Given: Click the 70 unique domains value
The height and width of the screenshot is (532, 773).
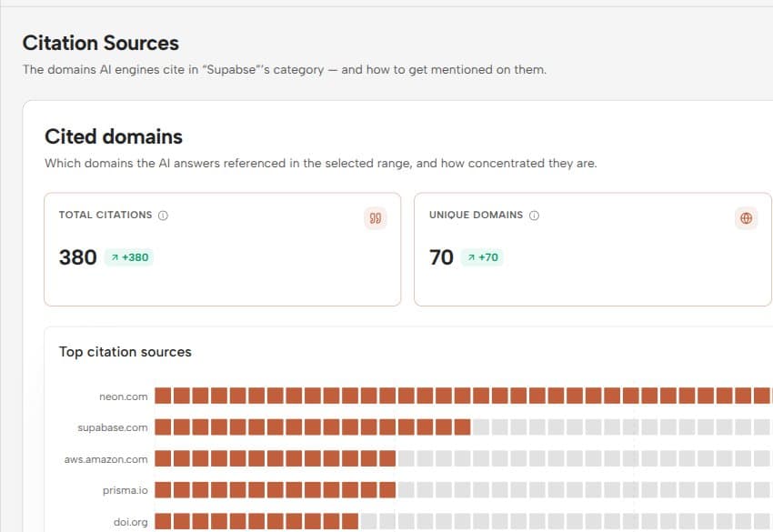Looking at the screenshot, I should click(441, 257).
